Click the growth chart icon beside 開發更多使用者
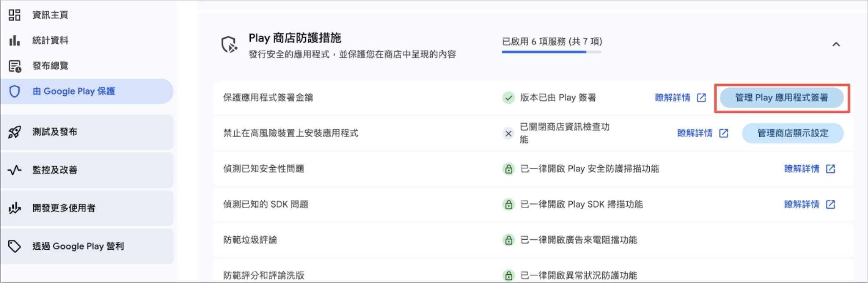 click(x=15, y=208)
